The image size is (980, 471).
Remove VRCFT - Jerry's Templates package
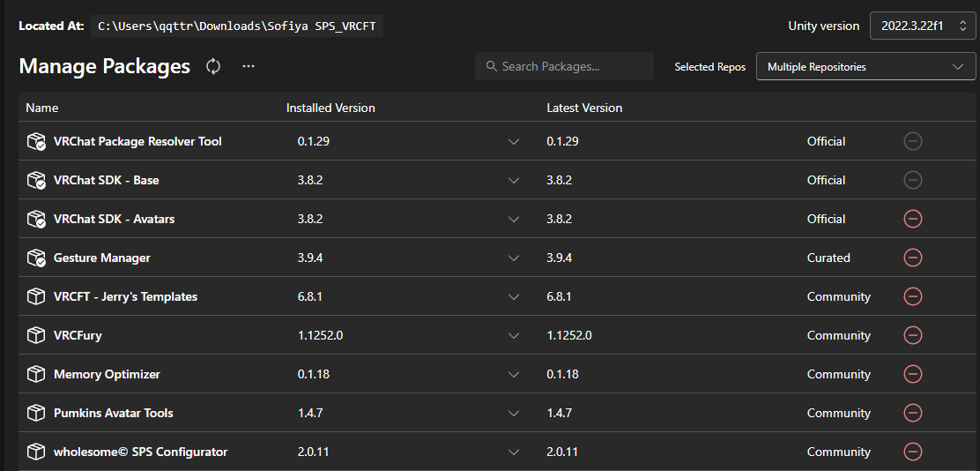913,296
